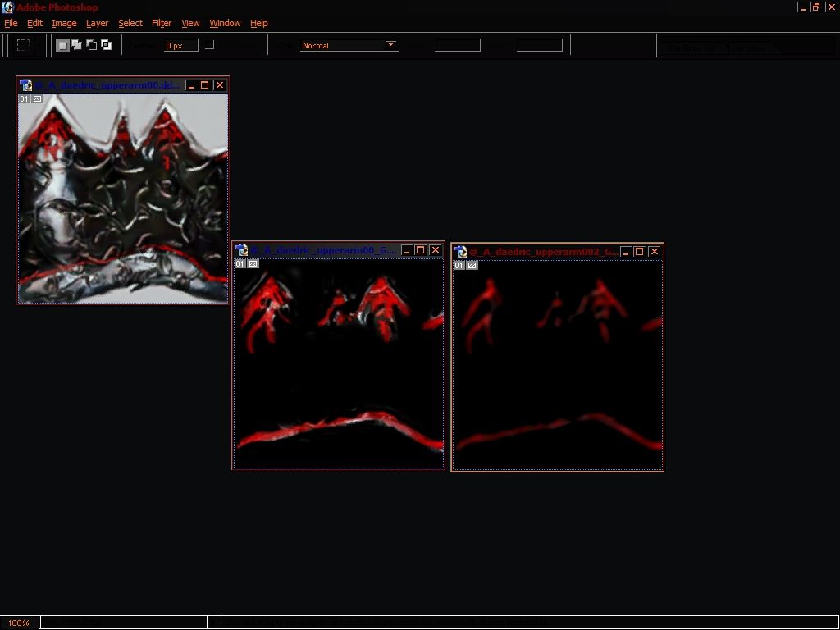Maximize the daedric_upperarm00_G document window

[x=421, y=250]
